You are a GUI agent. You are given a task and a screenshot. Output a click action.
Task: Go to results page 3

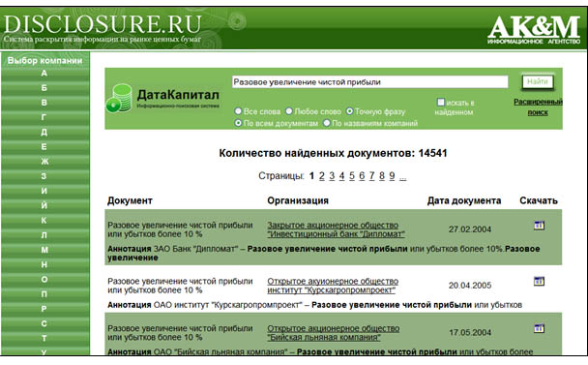(x=332, y=176)
